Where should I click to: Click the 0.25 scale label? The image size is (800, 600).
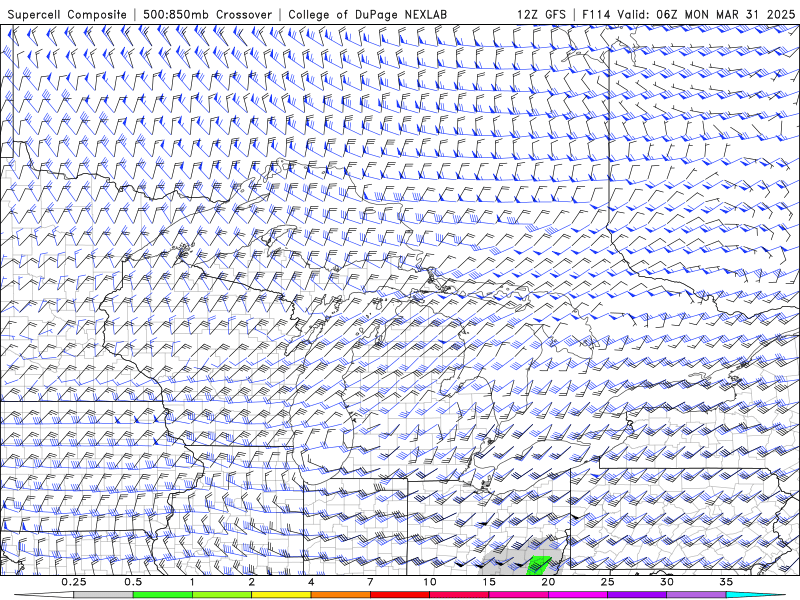point(73,582)
